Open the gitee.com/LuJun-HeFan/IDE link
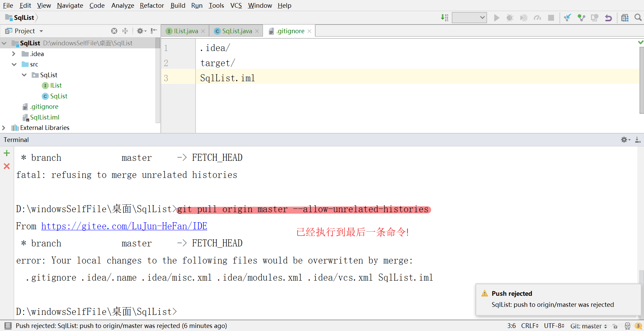The height and width of the screenshot is (331, 644). 124,226
